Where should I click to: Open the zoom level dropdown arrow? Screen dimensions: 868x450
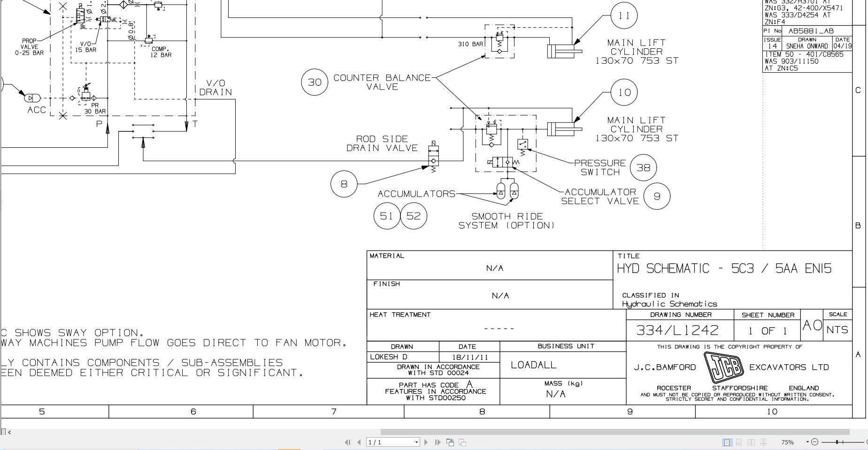807,442
